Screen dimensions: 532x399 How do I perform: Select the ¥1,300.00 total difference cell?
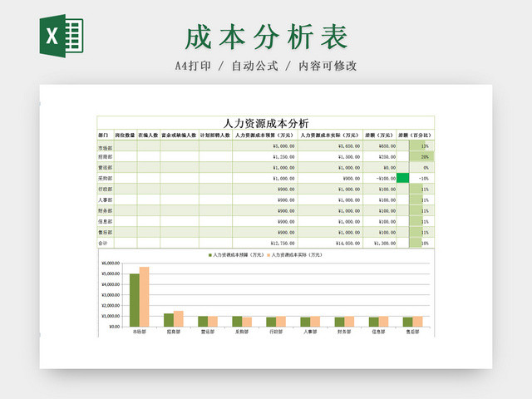tap(379, 244)
